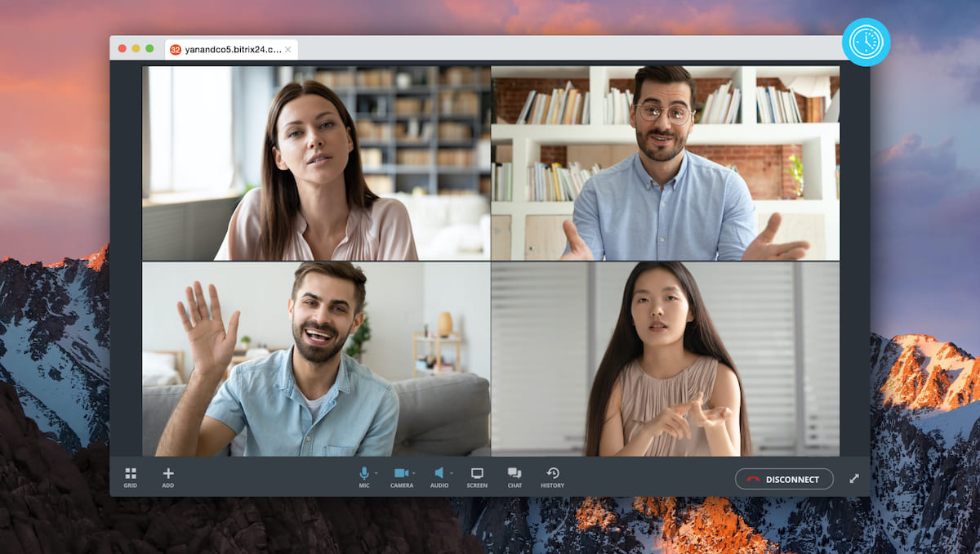The width and height of the screenshot is (980, 554).
Task: Select the yanandco5.bitrix24 browser tab
Action: [232, 49]
